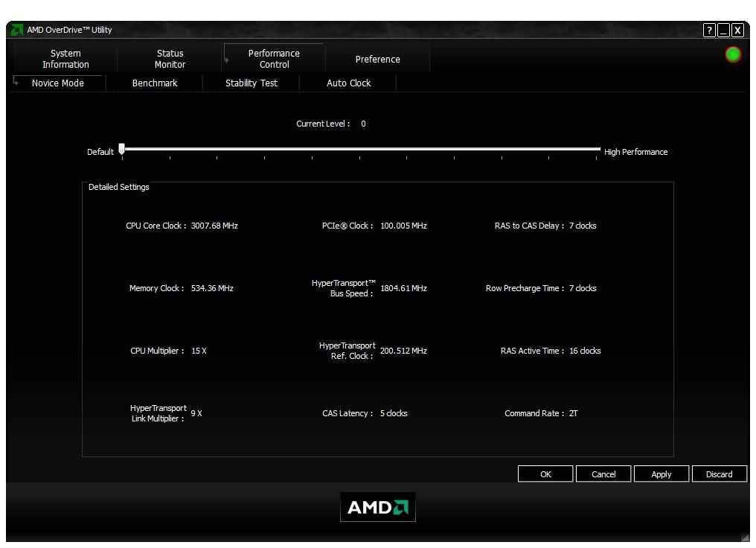Discard the pending changes

click(x=719, y=474)
